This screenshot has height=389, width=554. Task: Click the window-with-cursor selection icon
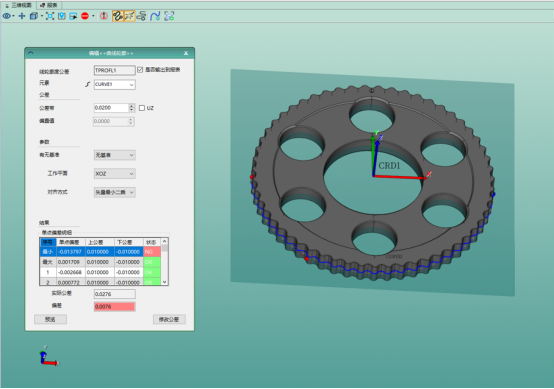73,16
